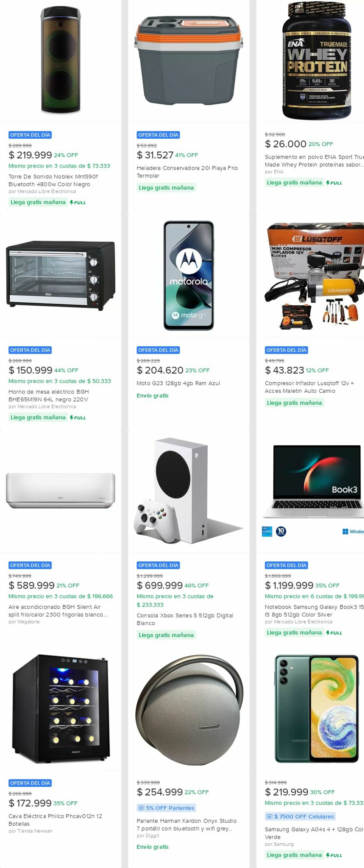The width and height of the screenshot is (364, 868).
Task: Open Compresor Inflador Lusqtoff 12v product title
Action: 309,387
